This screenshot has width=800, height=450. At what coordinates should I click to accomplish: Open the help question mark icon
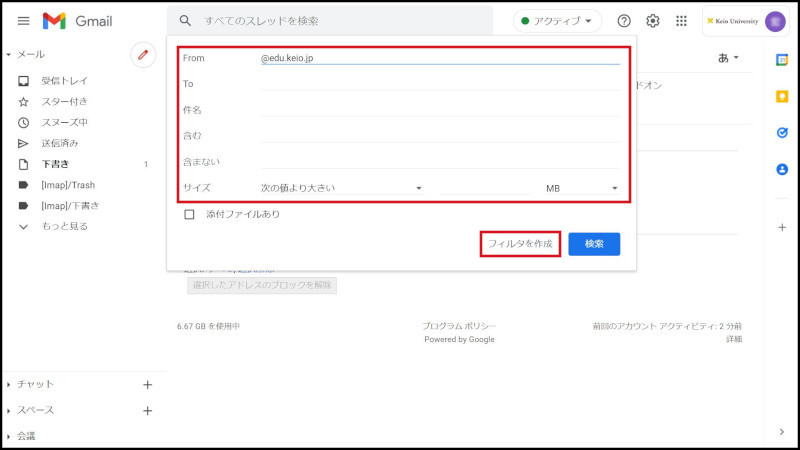[624, 21]
